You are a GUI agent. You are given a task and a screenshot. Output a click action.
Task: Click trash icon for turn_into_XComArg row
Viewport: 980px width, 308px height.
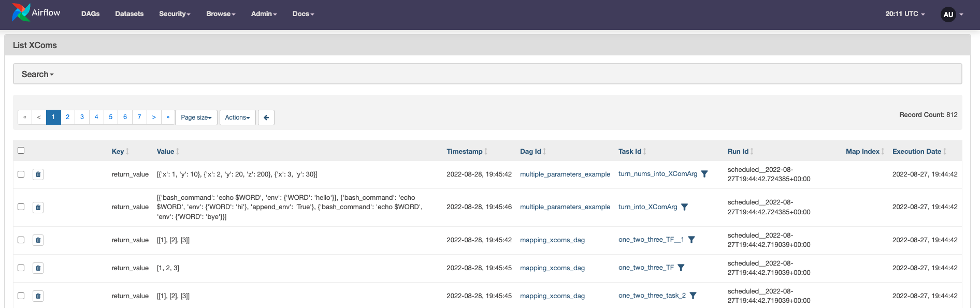click(38, 208)
